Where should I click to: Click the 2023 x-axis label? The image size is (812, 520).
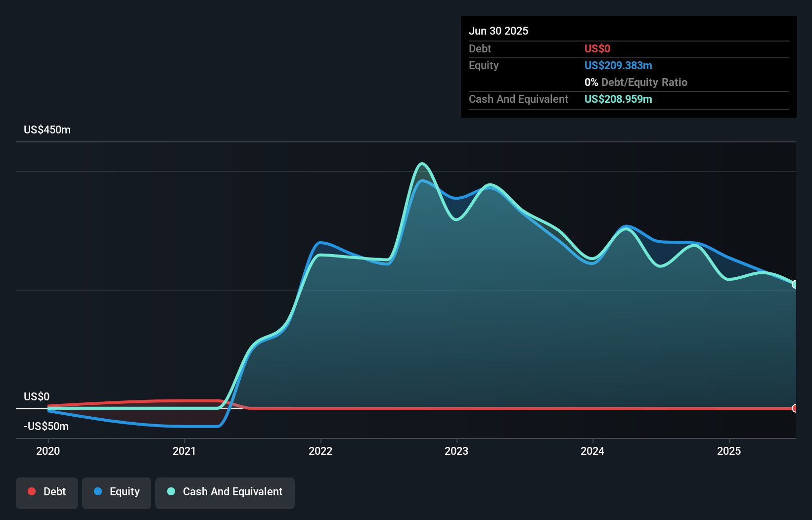(456, 451)
